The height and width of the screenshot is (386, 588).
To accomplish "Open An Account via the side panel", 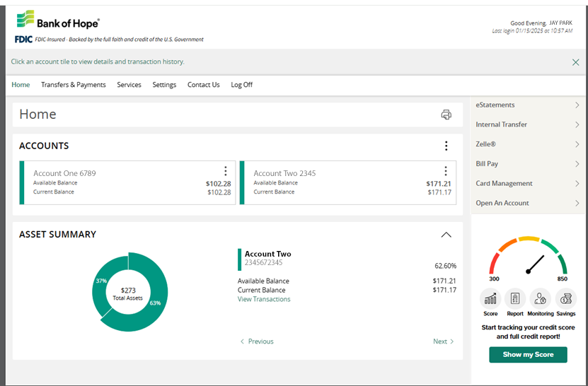I will point(528,203).
